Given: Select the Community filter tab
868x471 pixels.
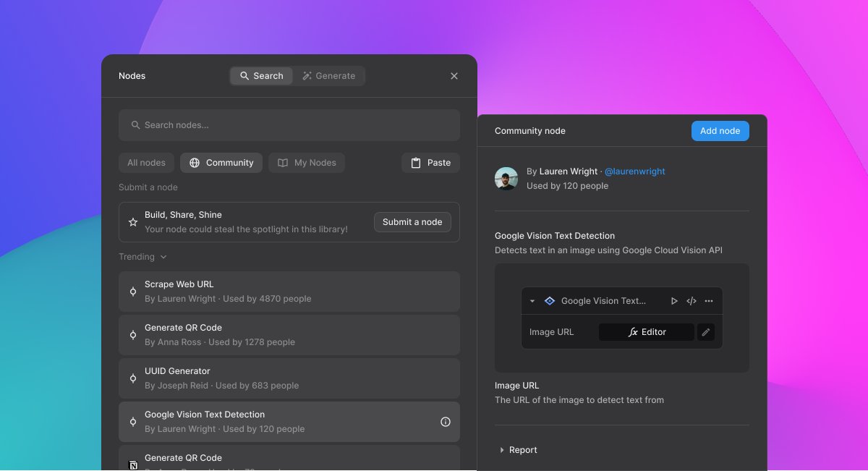Looking at the screenshot, I should click(x=221, y=163).
